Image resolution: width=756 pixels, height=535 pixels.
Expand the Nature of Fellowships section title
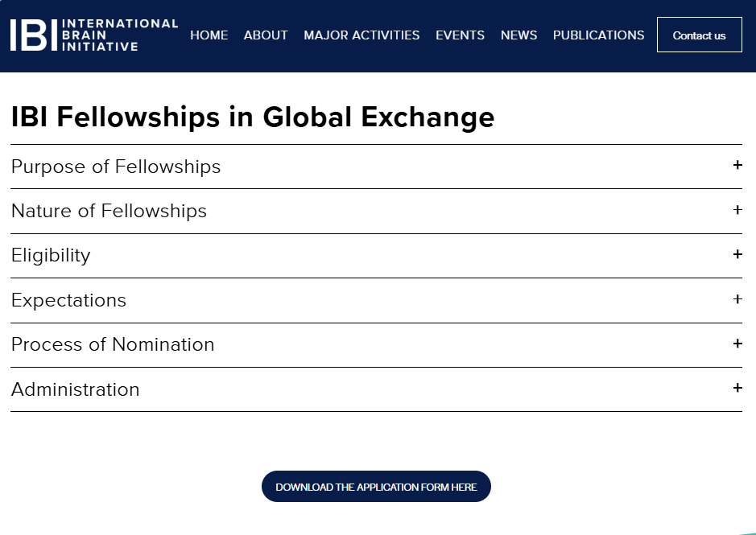click(x=109, y=211)
